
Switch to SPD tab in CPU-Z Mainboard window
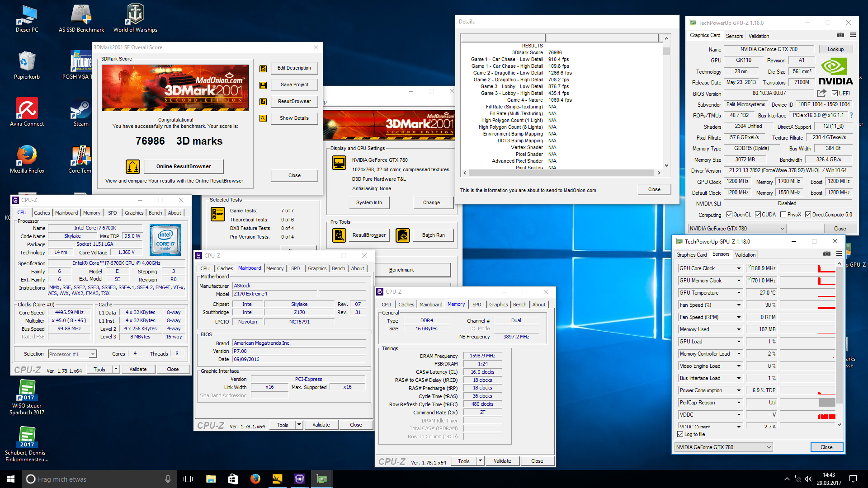pos(295,268)
